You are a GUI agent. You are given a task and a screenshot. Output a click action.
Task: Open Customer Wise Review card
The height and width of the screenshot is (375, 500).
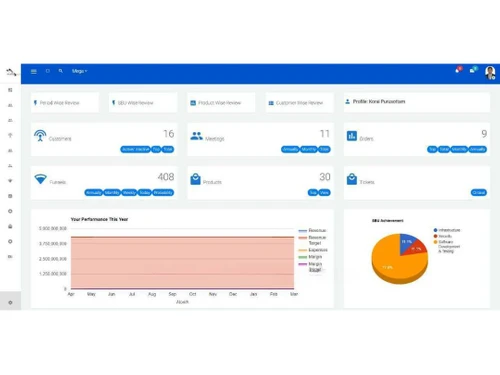(299, 103)
